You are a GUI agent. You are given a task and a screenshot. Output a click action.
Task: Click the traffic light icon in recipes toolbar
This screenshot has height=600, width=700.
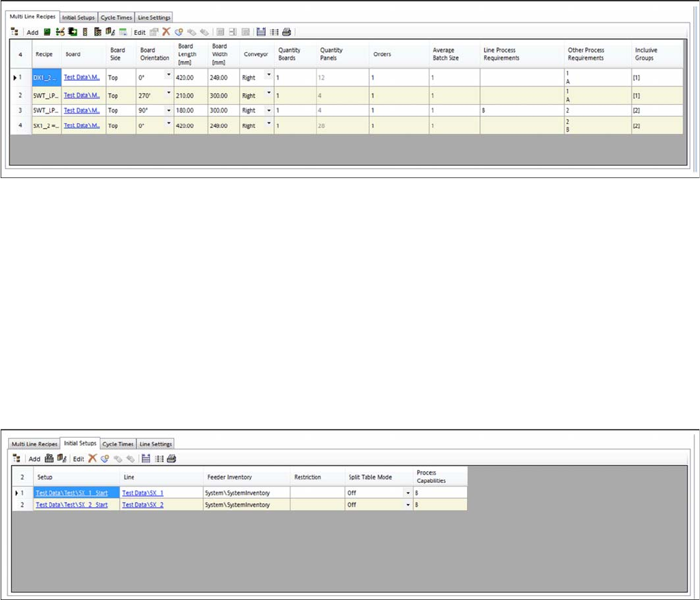pos(84,32)
